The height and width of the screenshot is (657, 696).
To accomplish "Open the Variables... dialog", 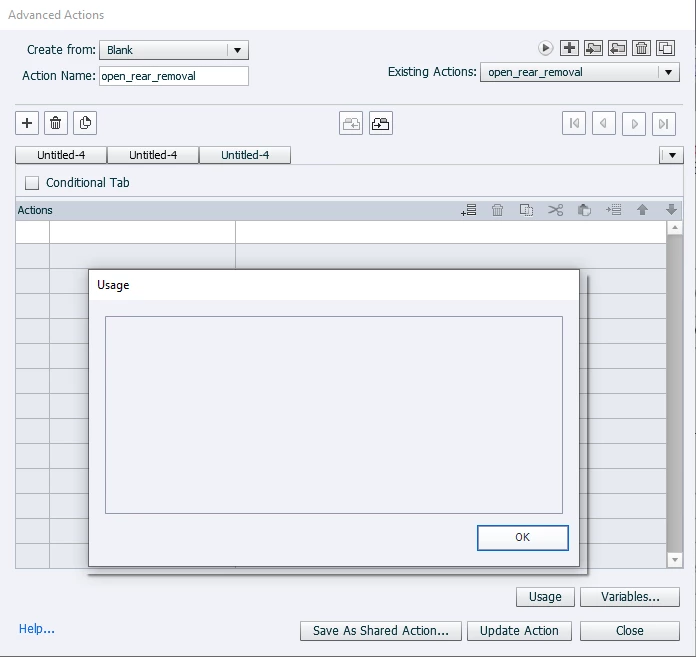I will 630,597.
